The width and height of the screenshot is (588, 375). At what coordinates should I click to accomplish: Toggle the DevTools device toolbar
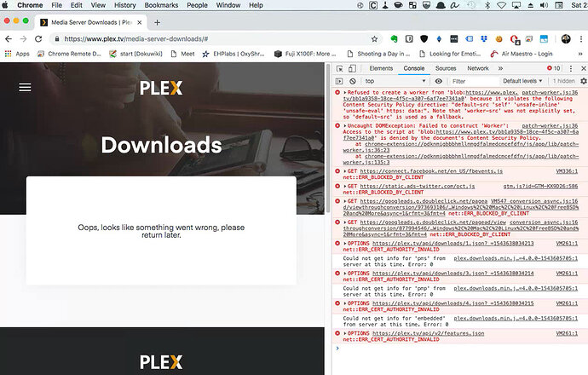[352, 68]
